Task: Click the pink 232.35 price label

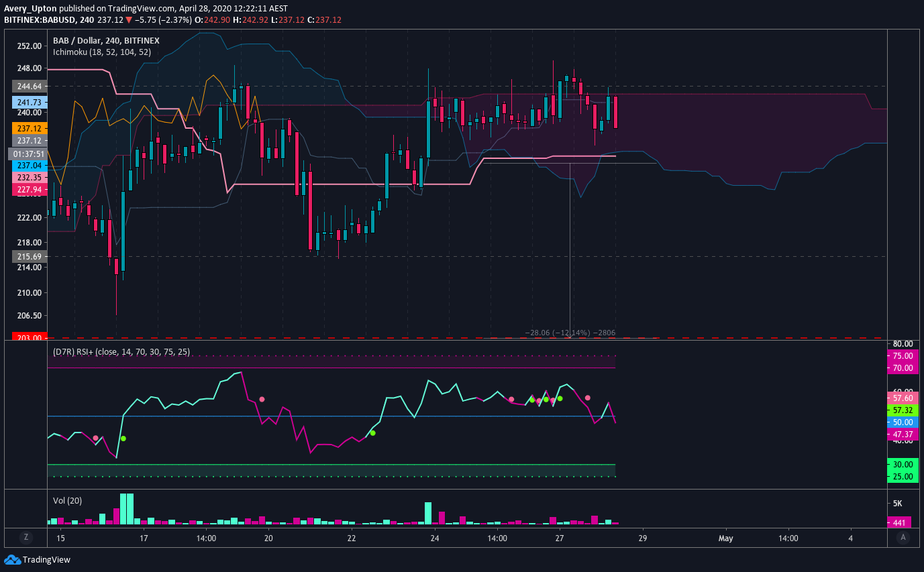Action: pyautogui.click(x=30, y=178)
